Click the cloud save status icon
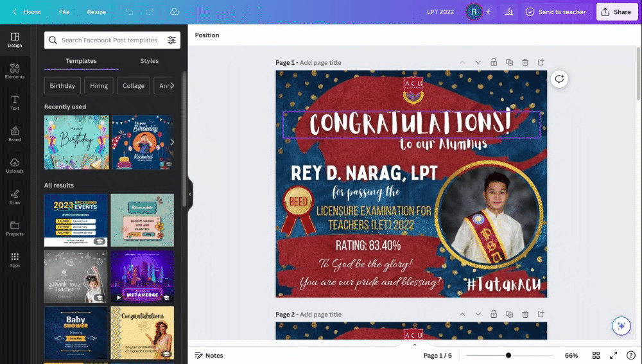The image size is (642, 364). (x=175, y=12)
